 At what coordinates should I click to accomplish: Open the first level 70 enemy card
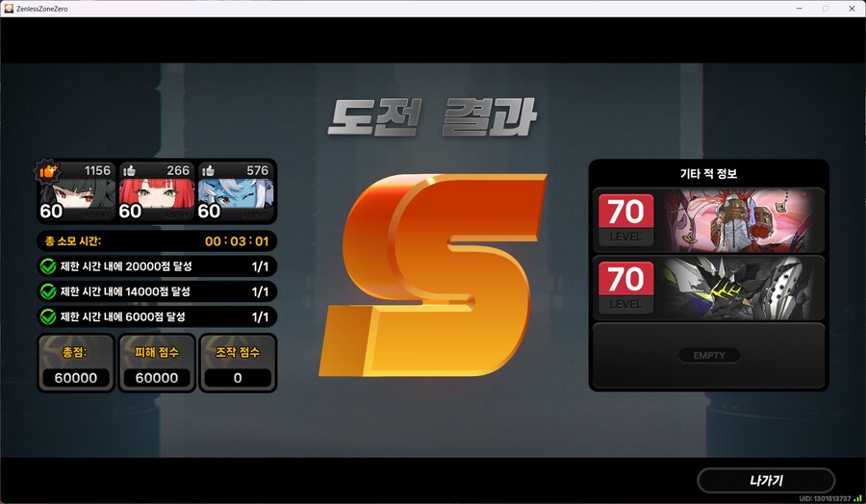(708, 220)
